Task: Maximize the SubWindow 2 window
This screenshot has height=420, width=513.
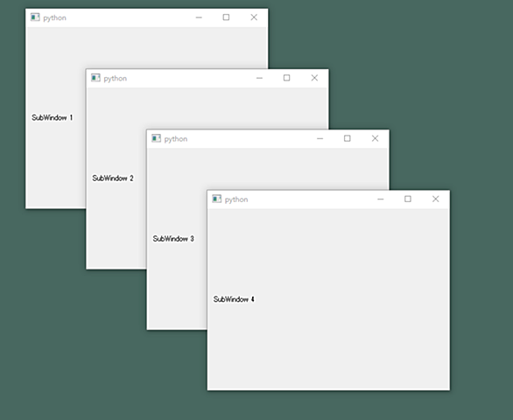Action: pyautogui.click(x=286, y=78)
